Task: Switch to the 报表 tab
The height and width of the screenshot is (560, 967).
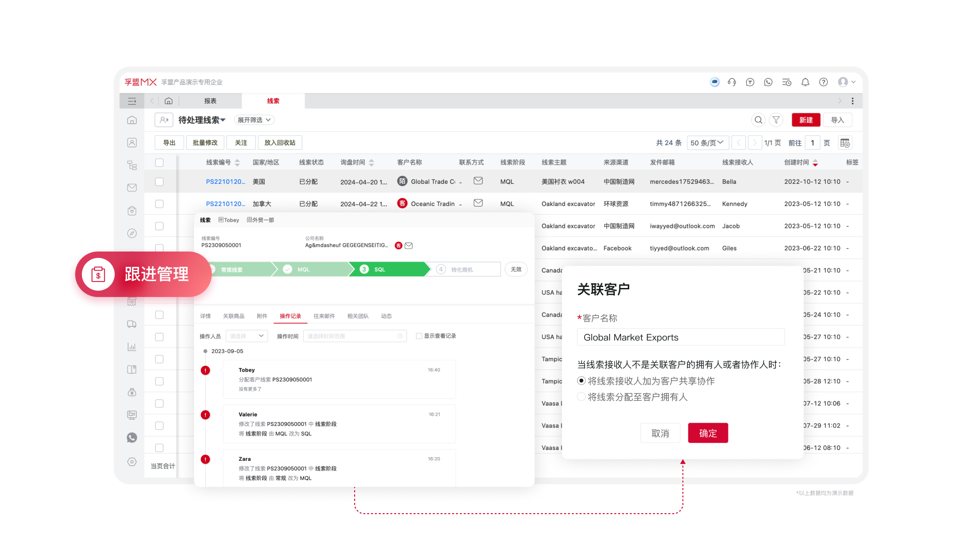Action: pos(210,101)
